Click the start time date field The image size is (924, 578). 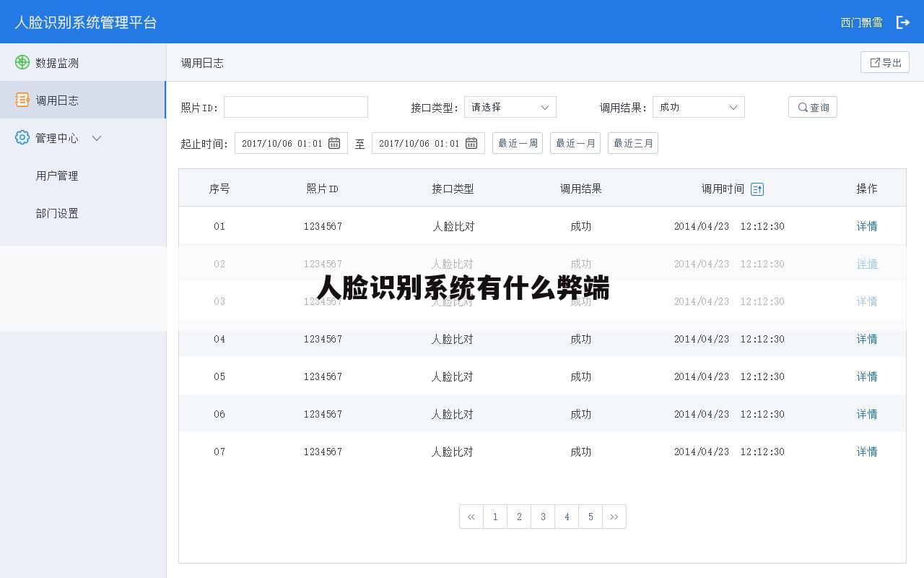click(291, 143)
